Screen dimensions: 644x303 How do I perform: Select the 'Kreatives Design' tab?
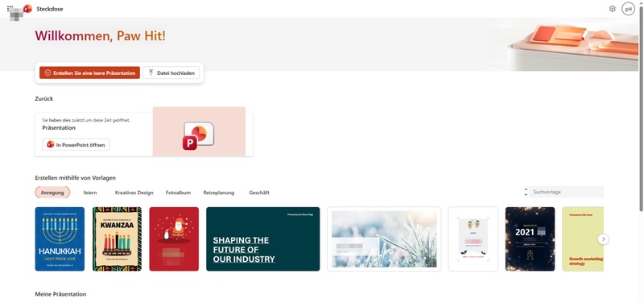click(x=134, y=193)
